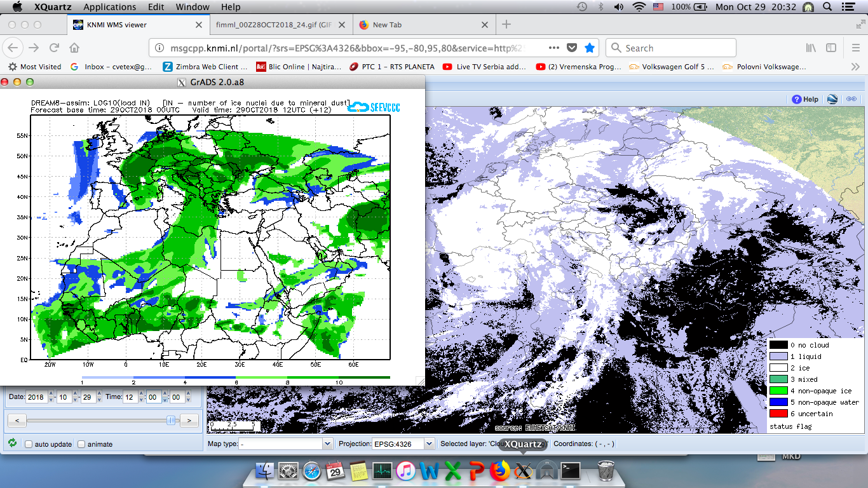Screen dimensions: 868x488
Task: Open Notification Center icon
Action: pyautogui.click(x=850, y=7)
